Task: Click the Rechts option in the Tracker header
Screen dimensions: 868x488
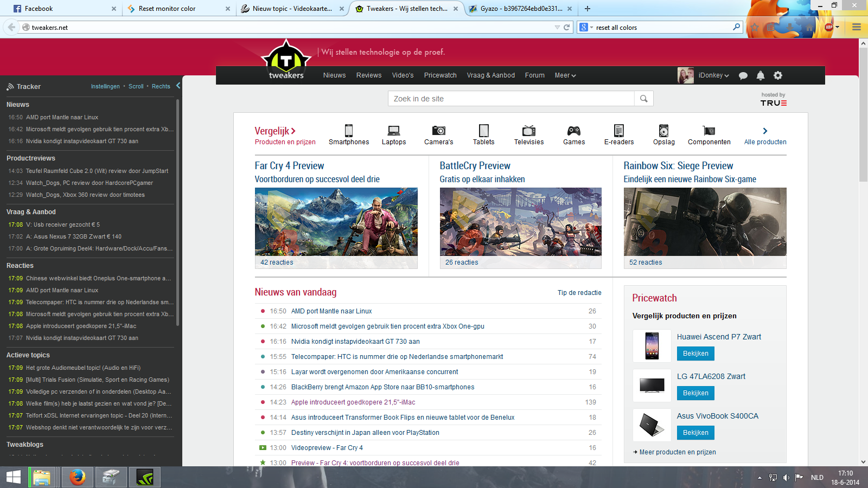Action: (161, 86)
